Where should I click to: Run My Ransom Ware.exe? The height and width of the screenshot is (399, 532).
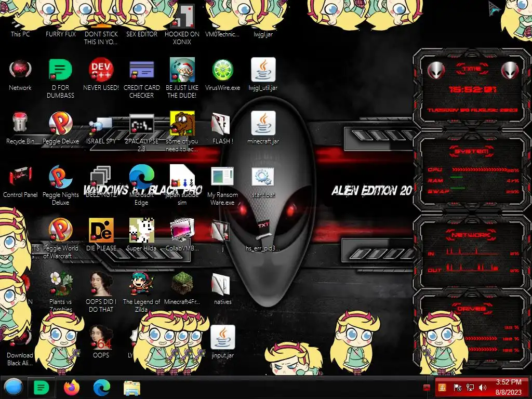[x=222, y=177]
